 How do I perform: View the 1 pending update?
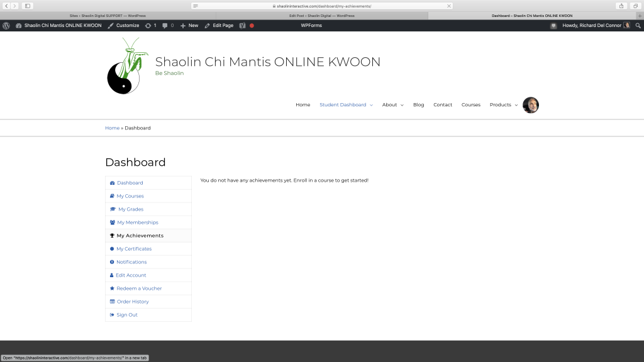[151, 25]
